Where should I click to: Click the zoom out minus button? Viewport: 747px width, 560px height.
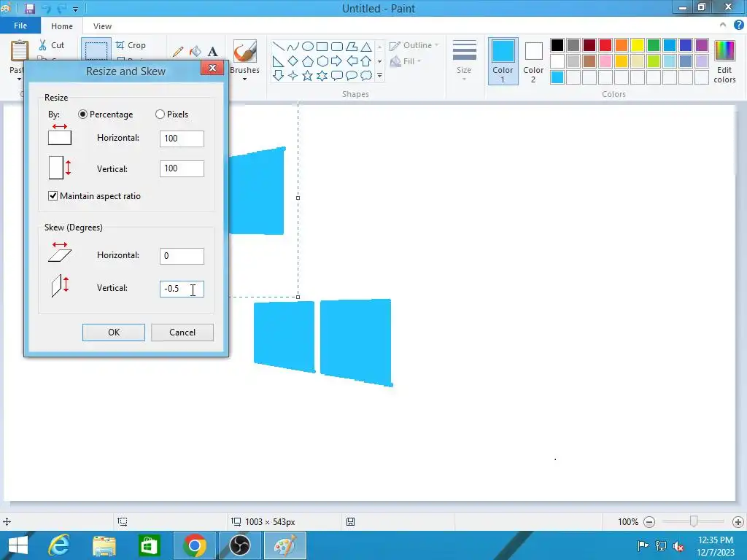649,522
